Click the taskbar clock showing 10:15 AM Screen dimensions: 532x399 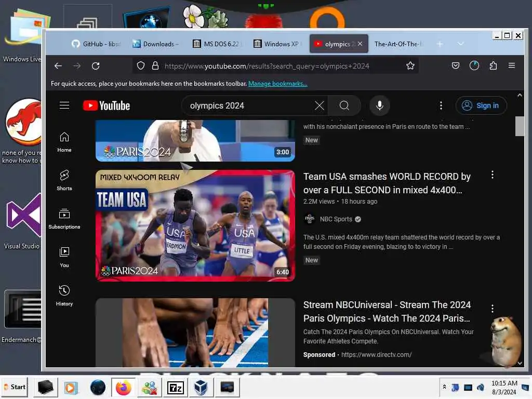(x=504, y=388)
